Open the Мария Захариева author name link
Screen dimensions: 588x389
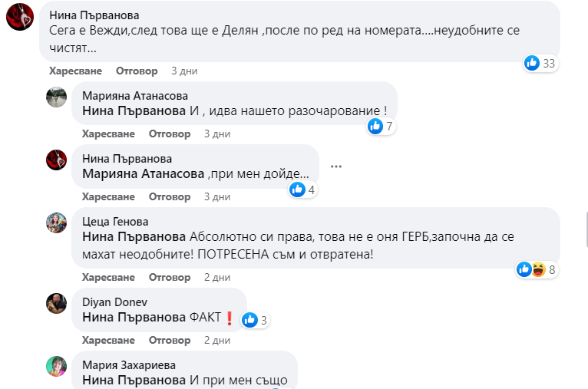129,364
